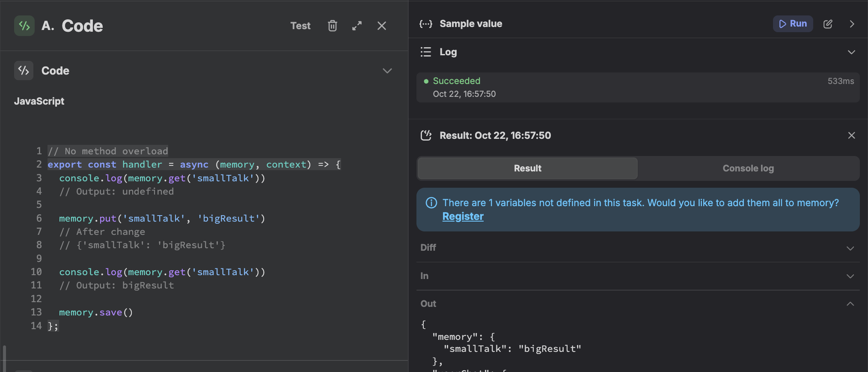Click the Sample value braces icon

tap(425, 24)
